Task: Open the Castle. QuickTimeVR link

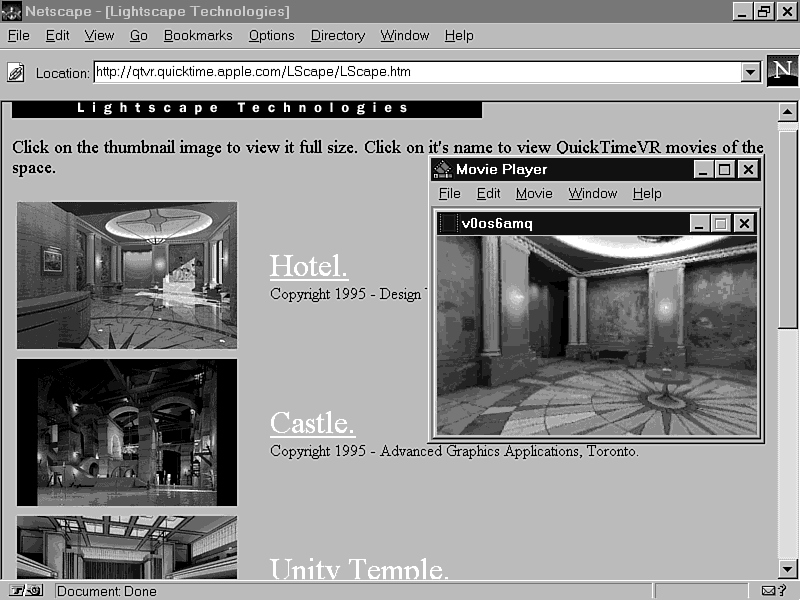Action: [x=312, y=423]
